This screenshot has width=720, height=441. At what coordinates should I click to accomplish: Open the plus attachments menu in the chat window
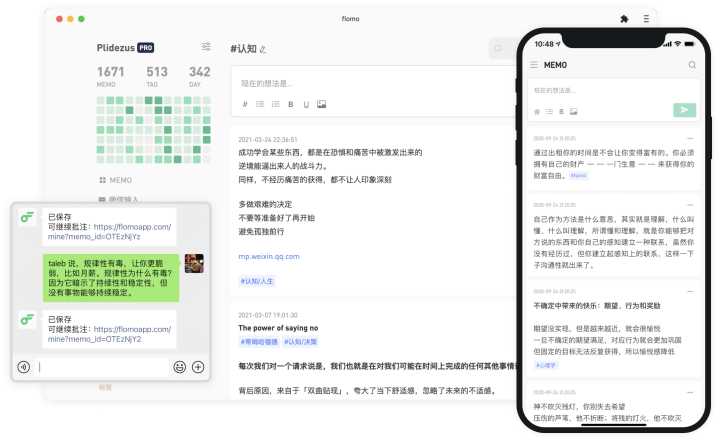[x=198, y=367]
